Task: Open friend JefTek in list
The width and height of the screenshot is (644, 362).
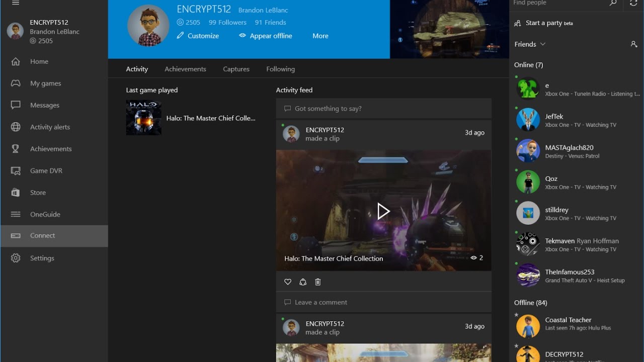Action: pyautogui.click(x=577, y=120)
